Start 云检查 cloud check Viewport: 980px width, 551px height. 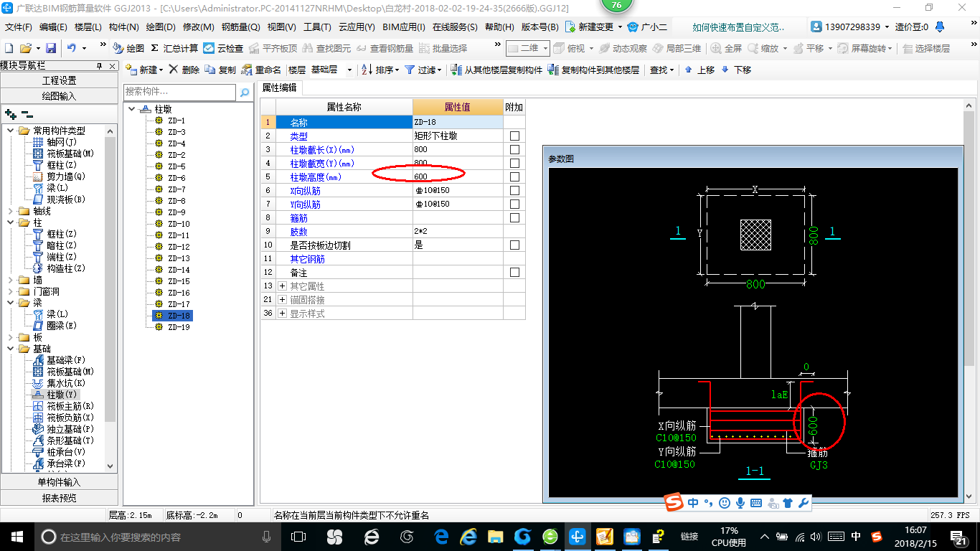(x=223, y=48)
